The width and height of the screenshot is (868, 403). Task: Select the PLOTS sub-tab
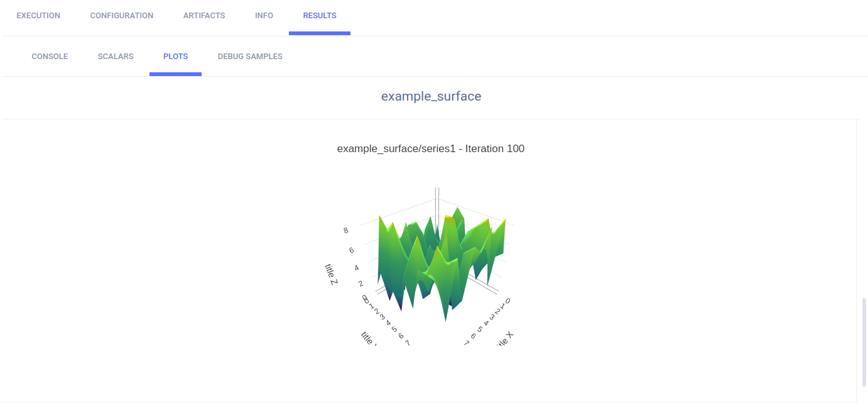point(175,57)
